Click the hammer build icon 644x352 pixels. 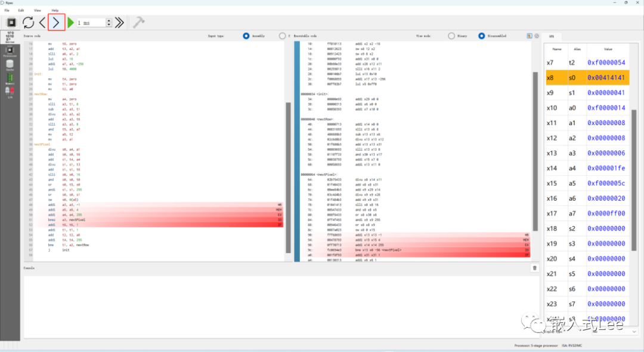click(x=138, y=23)
